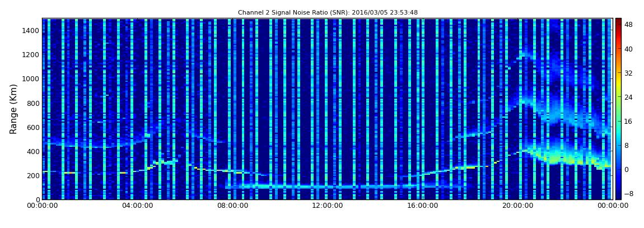Click the 800 range tick label
Image resolution: width=644 pixels, height=228 pixels.
coord(33,103)
